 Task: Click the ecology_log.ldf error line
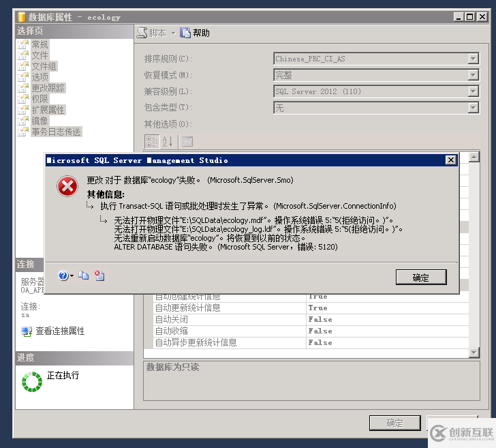(x=258, y=229)
